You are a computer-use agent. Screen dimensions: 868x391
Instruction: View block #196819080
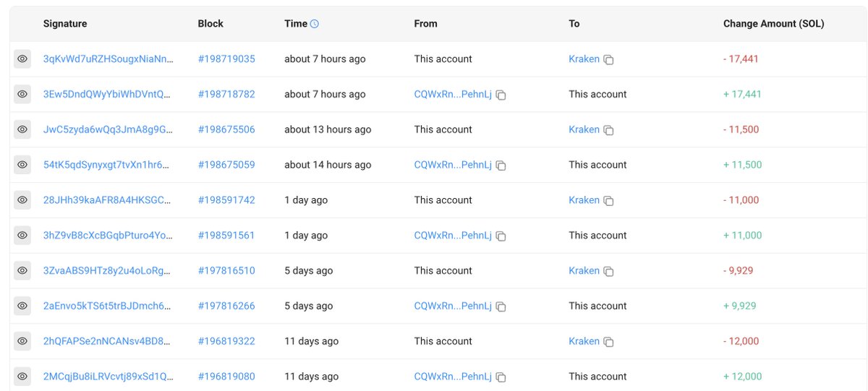[x=226, y=377]
